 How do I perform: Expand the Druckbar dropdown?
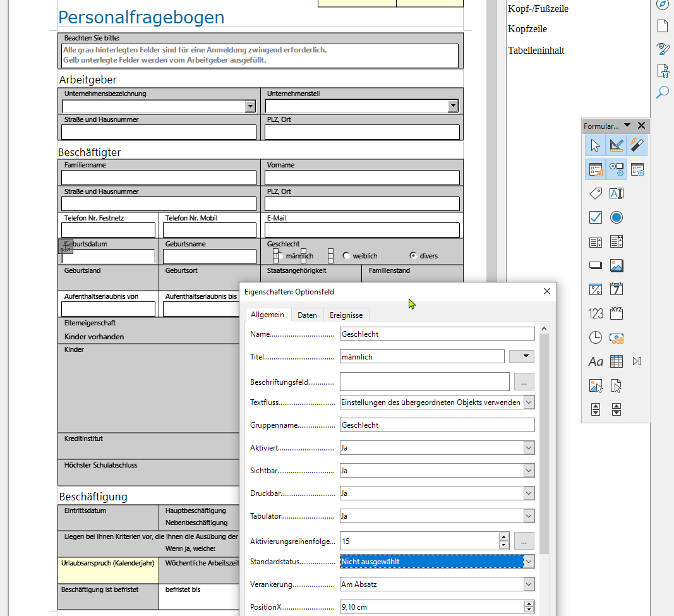[529, 493]
